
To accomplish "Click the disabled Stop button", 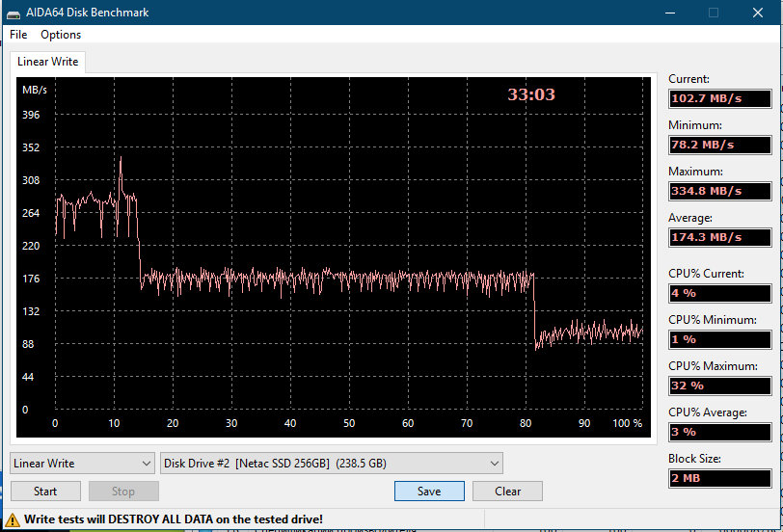I will [123, 492].
